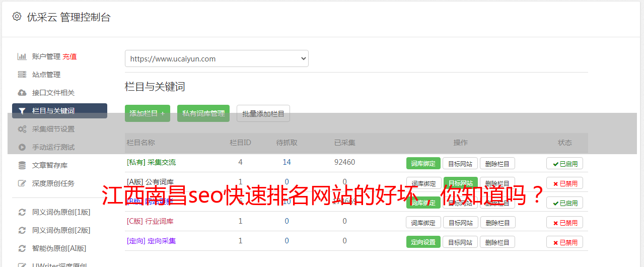Screen dimensions: 644x267
Task: Click 定向设置 for 定向采集 row
Action: 423,242
